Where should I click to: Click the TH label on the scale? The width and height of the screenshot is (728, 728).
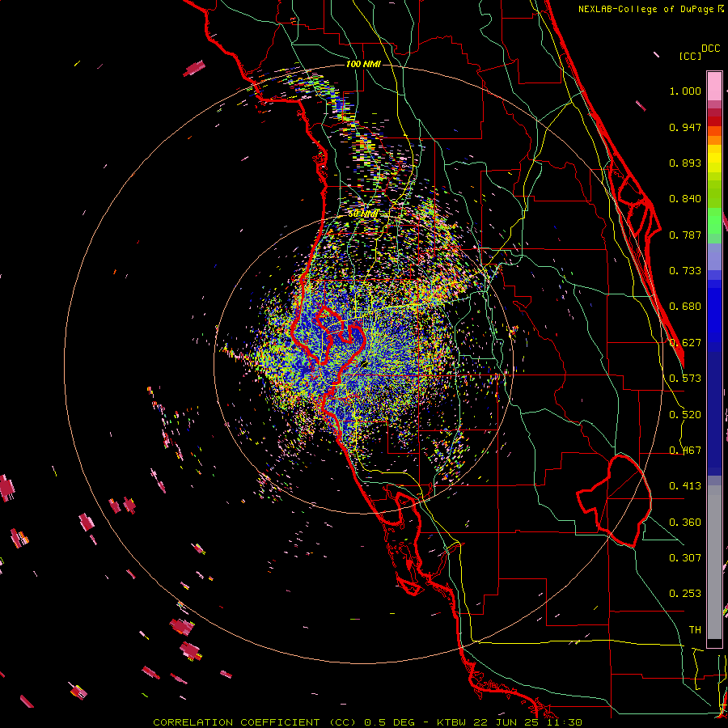point(695,630)
